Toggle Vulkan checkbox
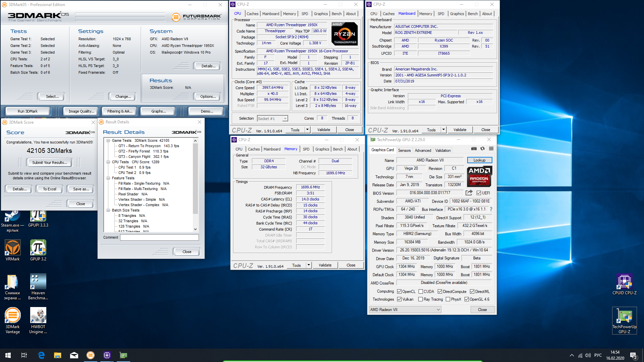 [x=399, y=299]
